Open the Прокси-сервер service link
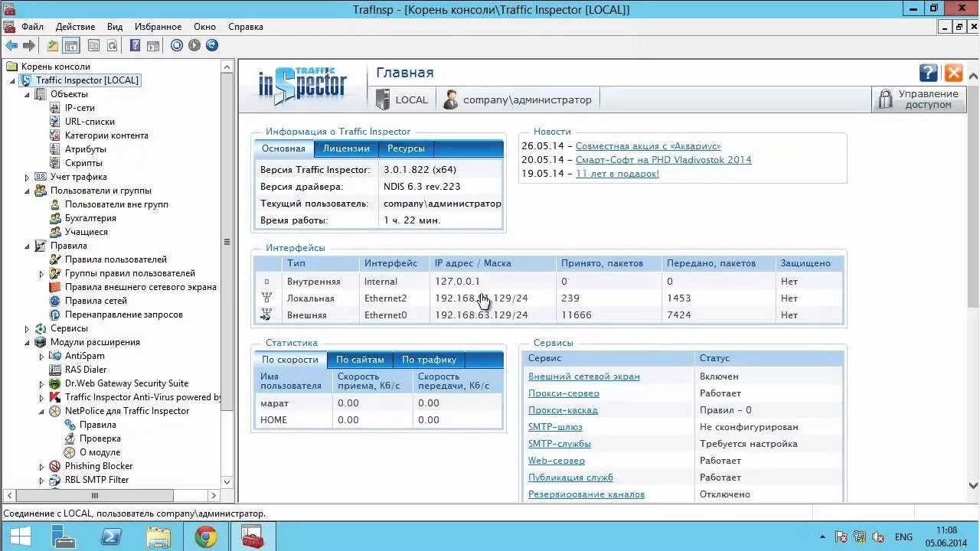This screenshot has width=980, height=551. pos(563,393)
